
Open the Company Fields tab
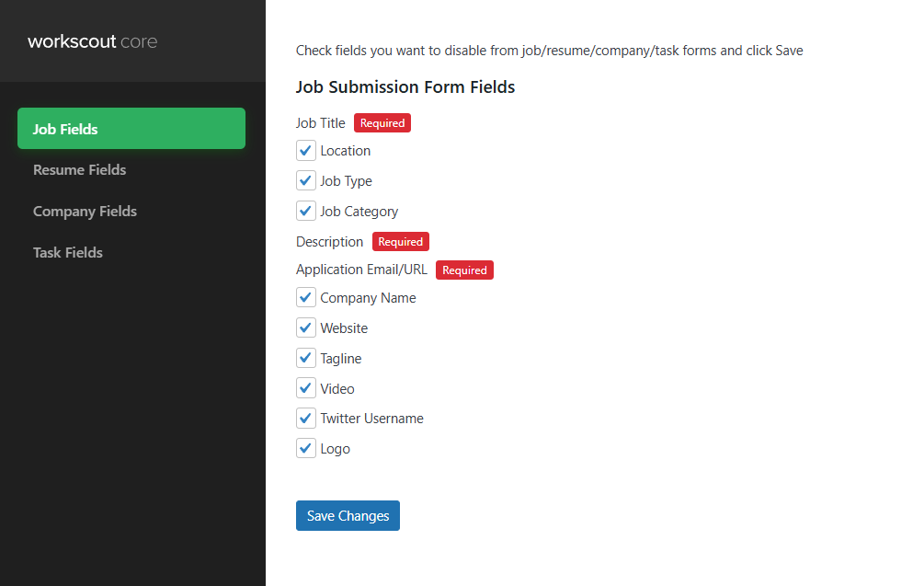[86, 212]
